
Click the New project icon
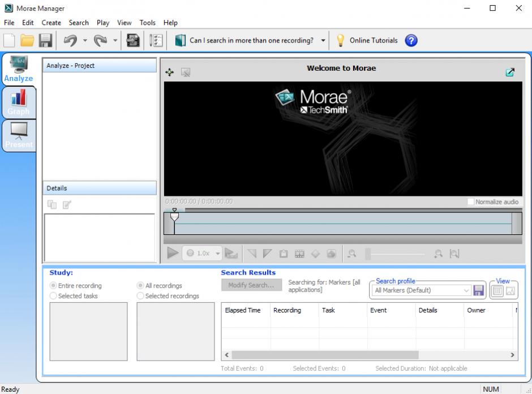[x=9, y=40]
